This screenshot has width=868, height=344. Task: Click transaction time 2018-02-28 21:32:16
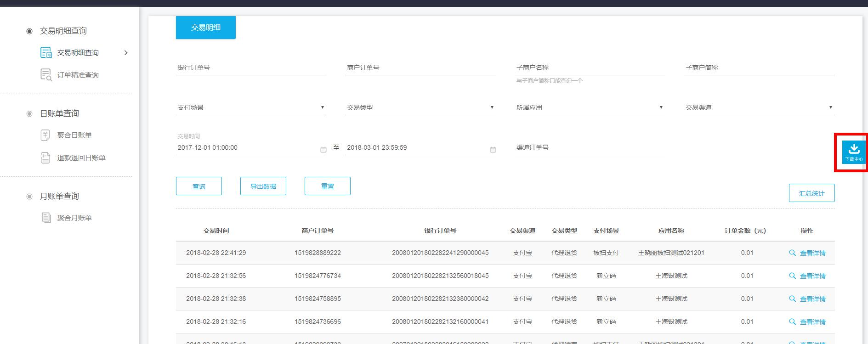(x=216, y=321)
